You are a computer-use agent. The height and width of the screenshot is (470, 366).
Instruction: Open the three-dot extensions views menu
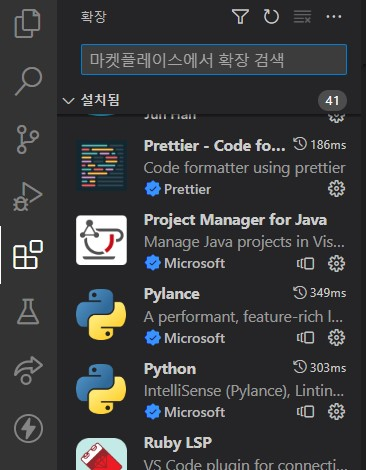pyautogui.click(x=334, y=17)
